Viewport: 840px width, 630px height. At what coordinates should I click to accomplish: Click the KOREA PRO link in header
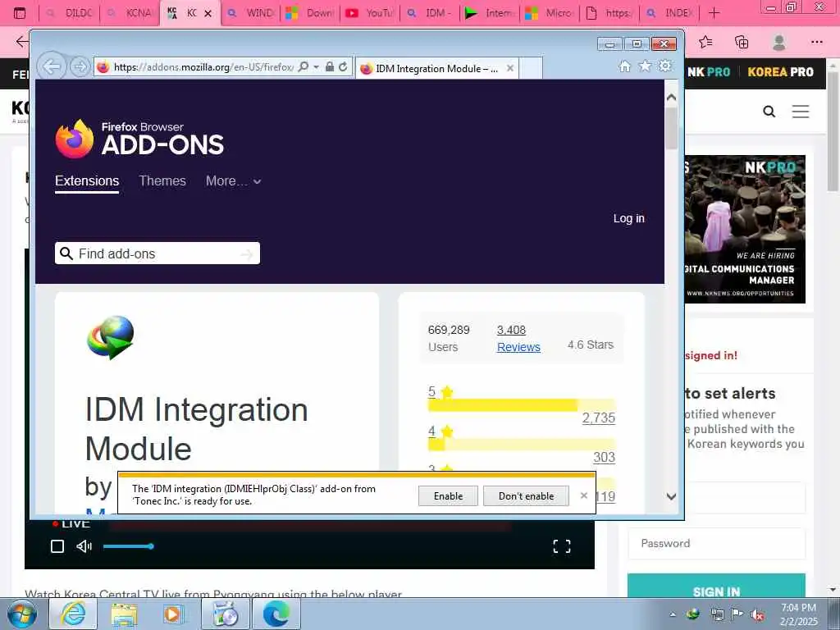tap(781, 72)
